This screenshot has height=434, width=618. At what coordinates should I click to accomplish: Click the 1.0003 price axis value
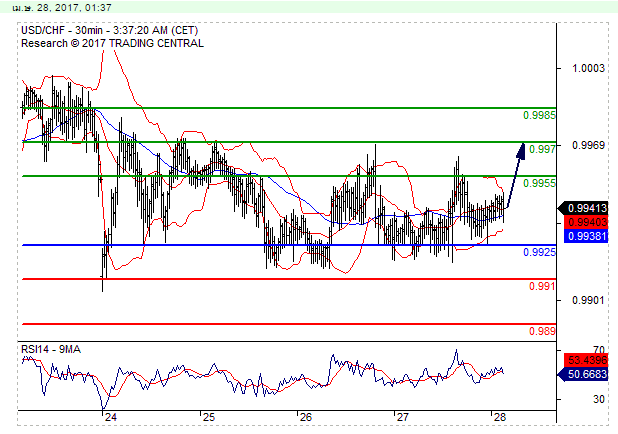click(x=588, y=69)
